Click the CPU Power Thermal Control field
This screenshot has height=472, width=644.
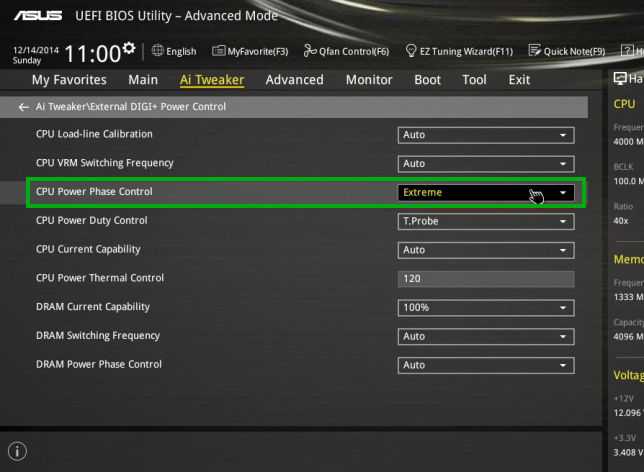486,279
